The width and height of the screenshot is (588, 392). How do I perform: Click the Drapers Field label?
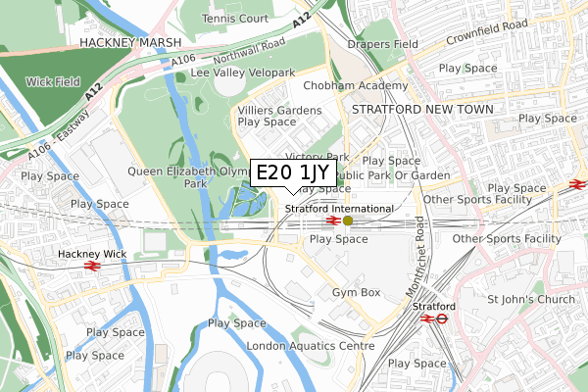pyautogui.click(x=382, y=44)
